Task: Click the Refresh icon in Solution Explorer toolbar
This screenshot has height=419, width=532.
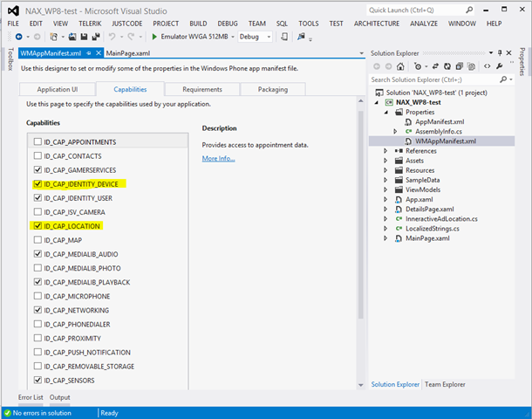Action: [447, 66]
